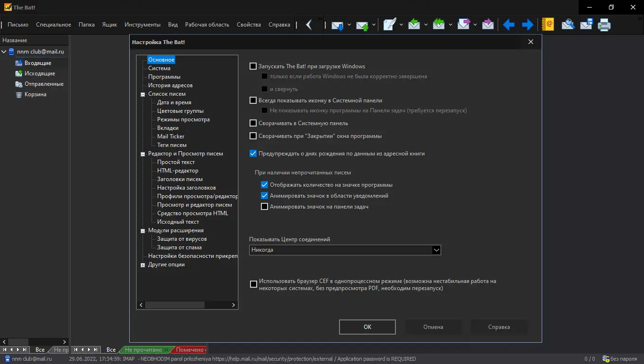This screenshot has width=644, height=364.
Task: Select Цветовые группы in the settings tree
Action: [180, 111]
